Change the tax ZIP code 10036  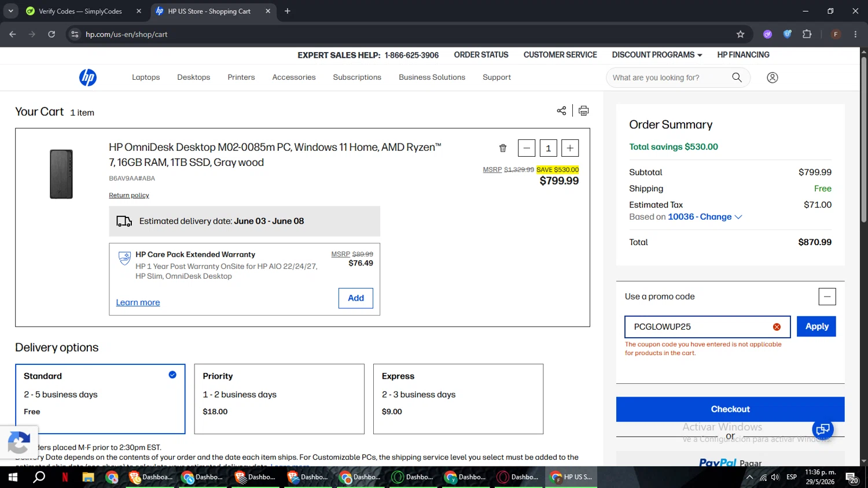click(x=705, y=217)
